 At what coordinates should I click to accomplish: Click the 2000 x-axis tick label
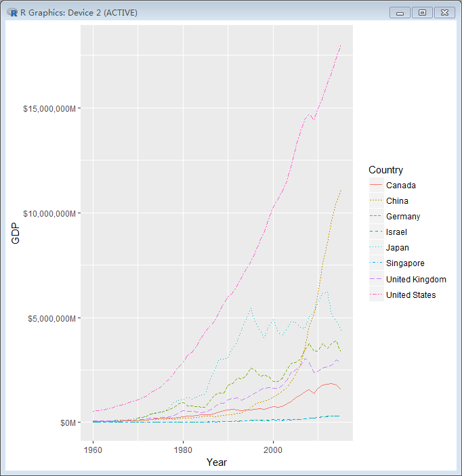coord(273,449)
